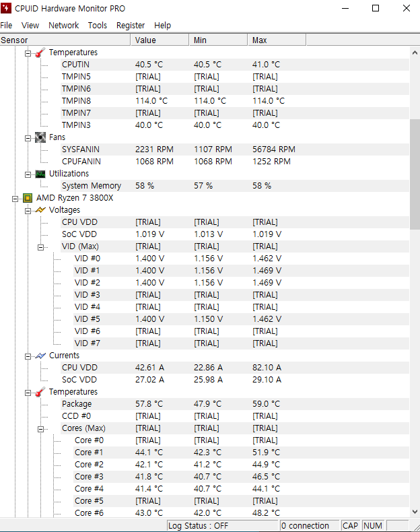The height and width of the screenshot is (532, 420).
Task: Click the Voltages category icon
Action: coord(40,210)
